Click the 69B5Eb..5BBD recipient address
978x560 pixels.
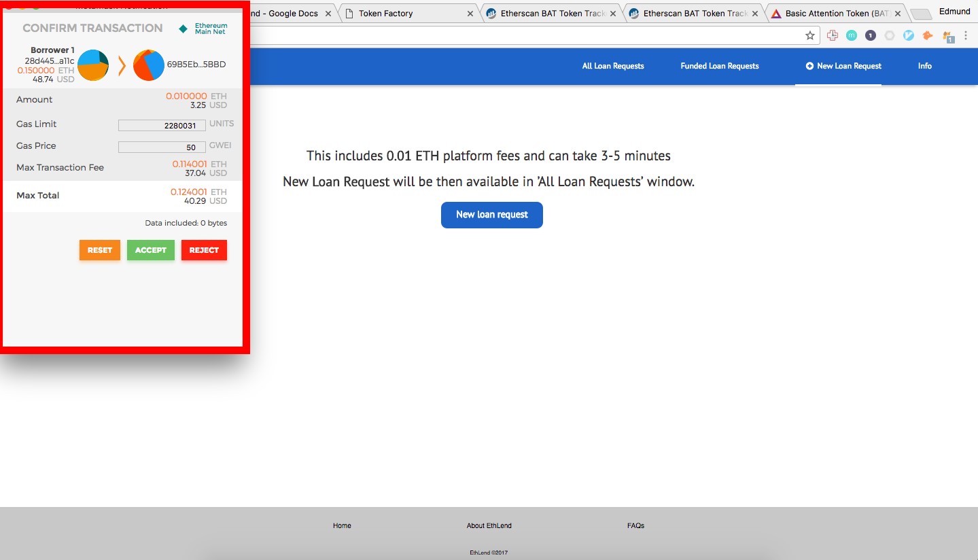[196, 65]
